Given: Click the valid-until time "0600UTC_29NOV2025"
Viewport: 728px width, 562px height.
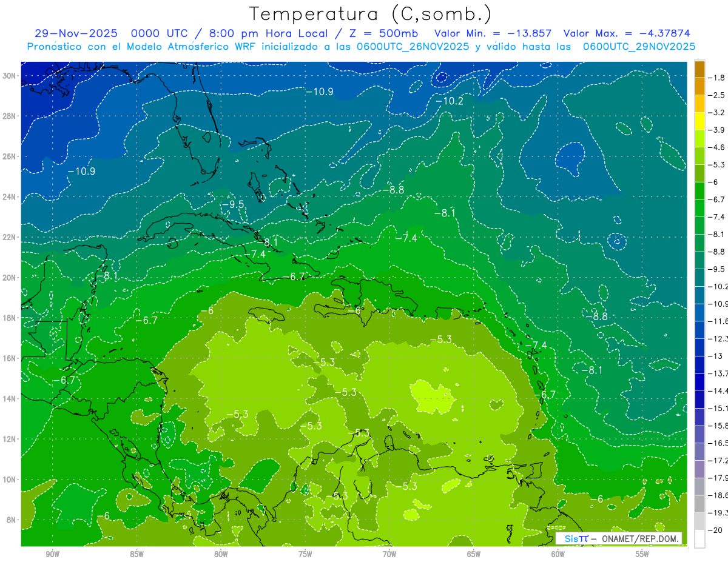Looking at the screenshot, I should 639,46.
